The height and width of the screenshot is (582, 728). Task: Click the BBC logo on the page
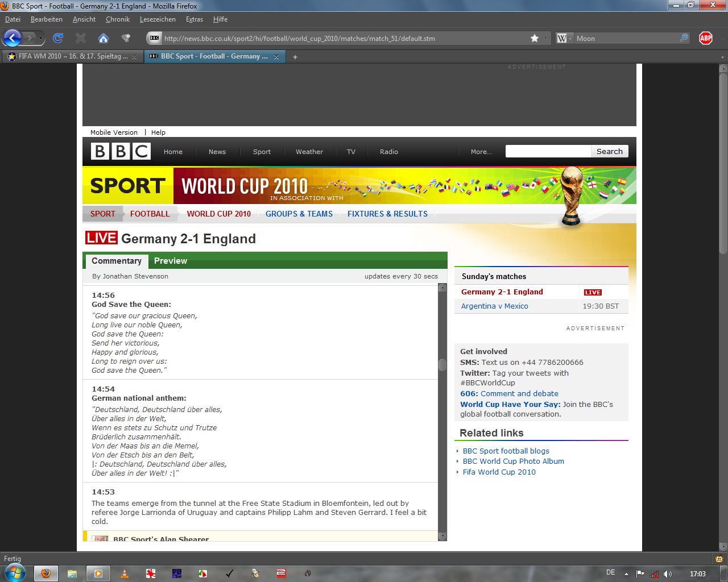tap(121, 151)
